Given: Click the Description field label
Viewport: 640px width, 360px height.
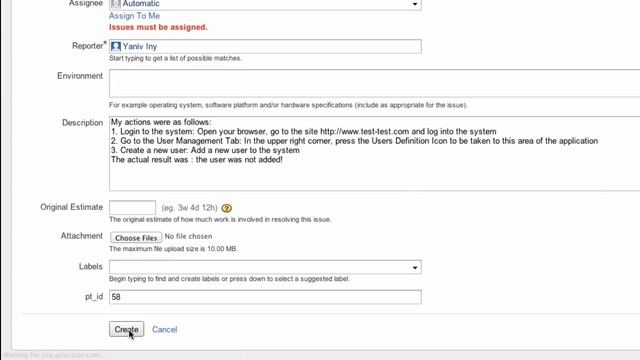Looking at the screenshot, I should point(82,123).
